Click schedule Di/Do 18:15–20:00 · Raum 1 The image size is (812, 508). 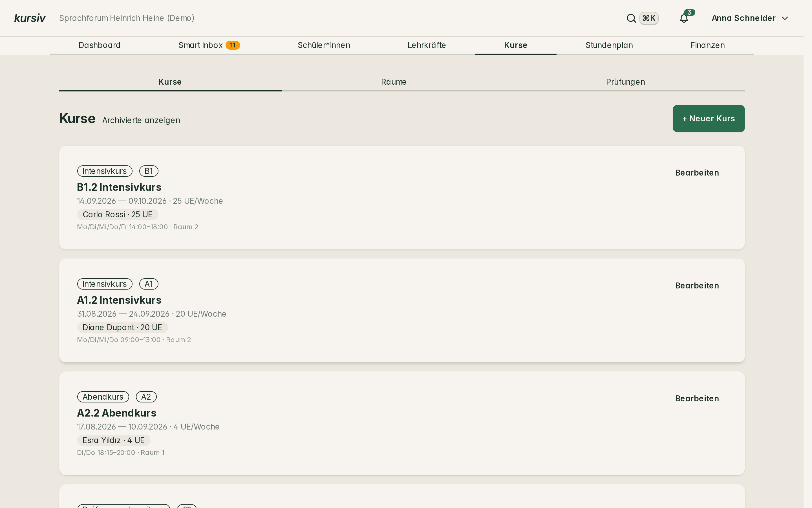pos(120,453)
